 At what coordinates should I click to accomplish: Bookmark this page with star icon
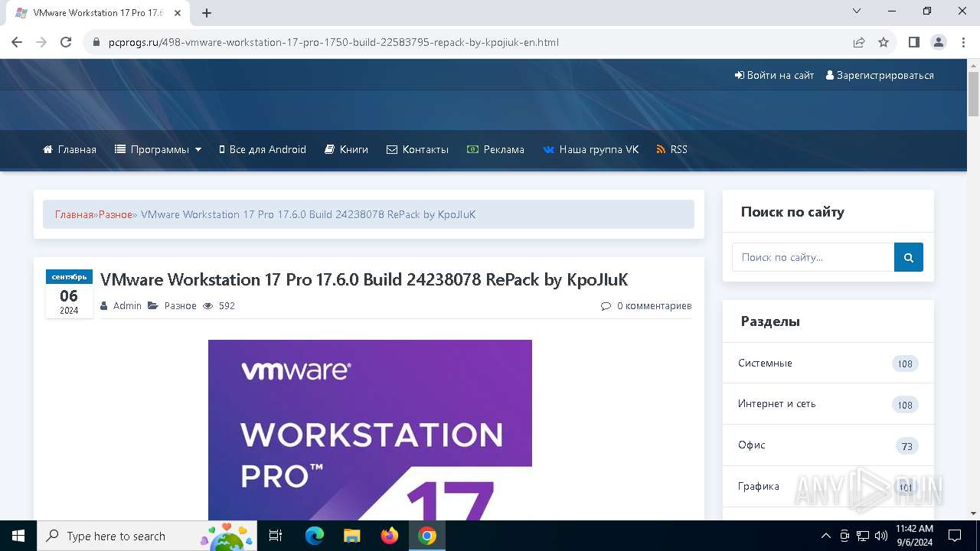884,42
